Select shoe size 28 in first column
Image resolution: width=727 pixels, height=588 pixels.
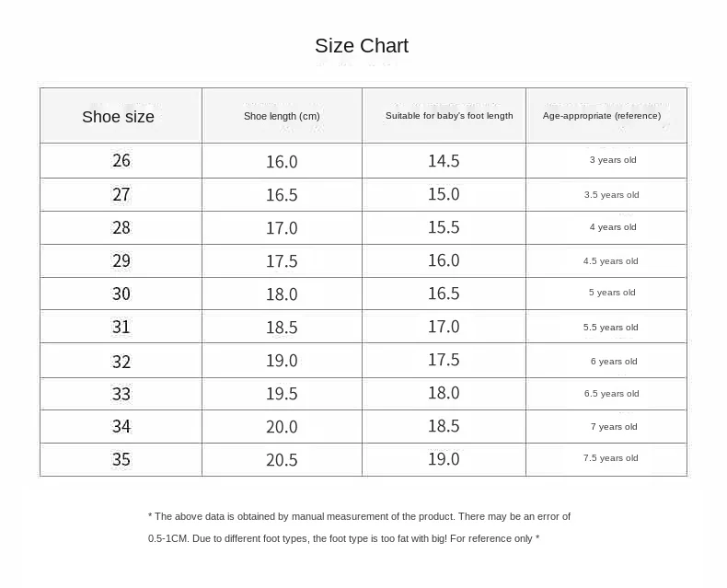[x=121, y=228]
